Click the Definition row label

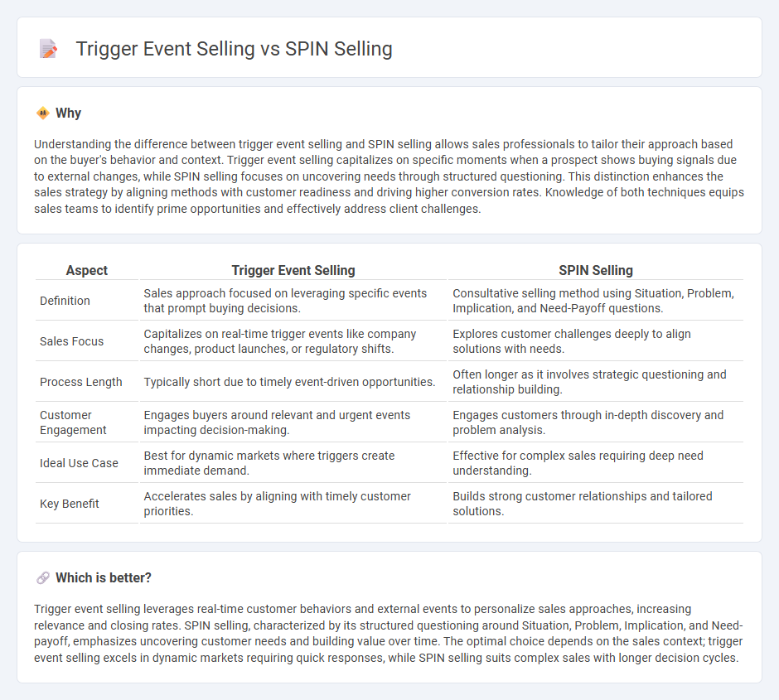coord(65,301)
